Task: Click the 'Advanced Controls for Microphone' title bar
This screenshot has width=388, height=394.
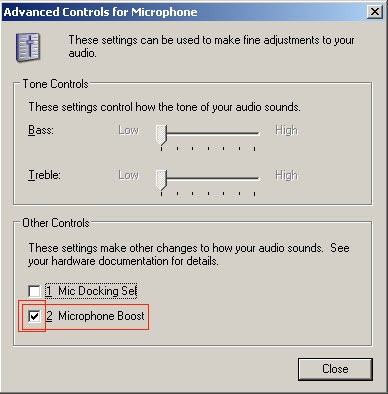Action: tap(183, 12)
